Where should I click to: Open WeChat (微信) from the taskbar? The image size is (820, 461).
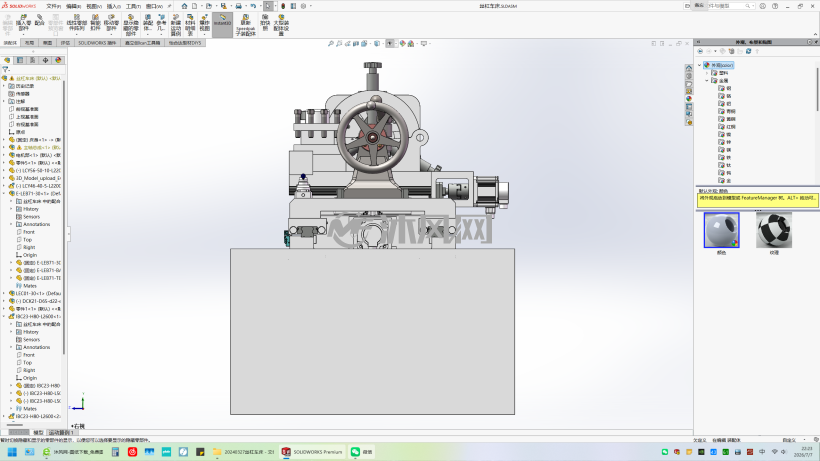pyautogui.click(x=361, y=452)
